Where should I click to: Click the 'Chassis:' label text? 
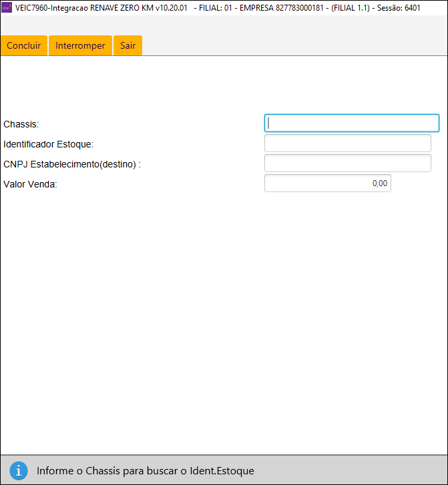click(x=21, y=124)
